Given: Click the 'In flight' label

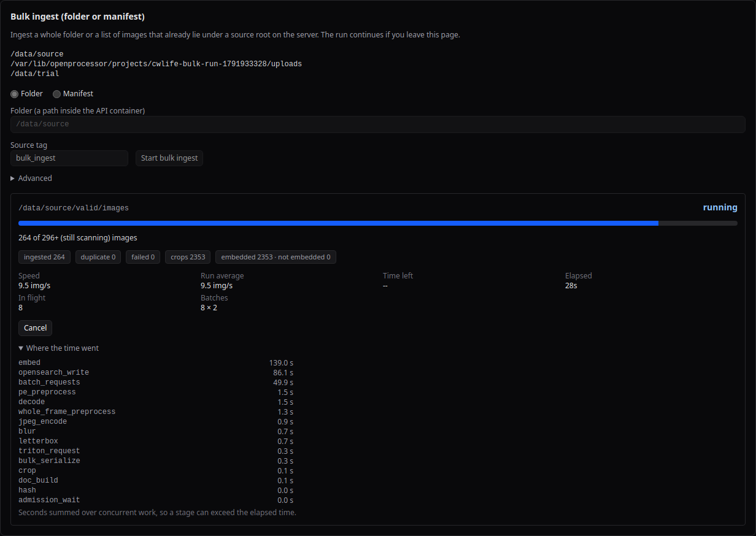Looking at the screenshot, I should click(x=32, y=298).
